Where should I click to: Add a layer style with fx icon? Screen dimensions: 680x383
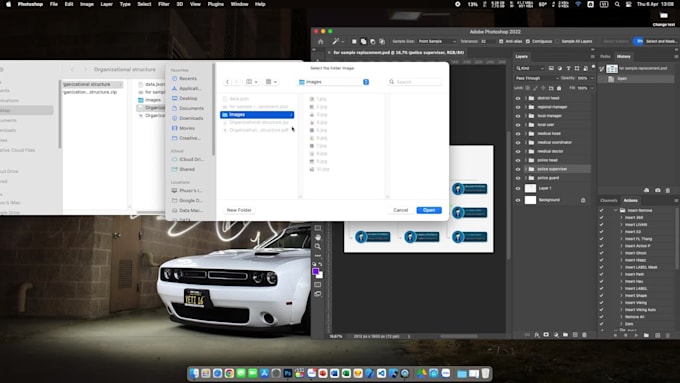tap(537, 335)
